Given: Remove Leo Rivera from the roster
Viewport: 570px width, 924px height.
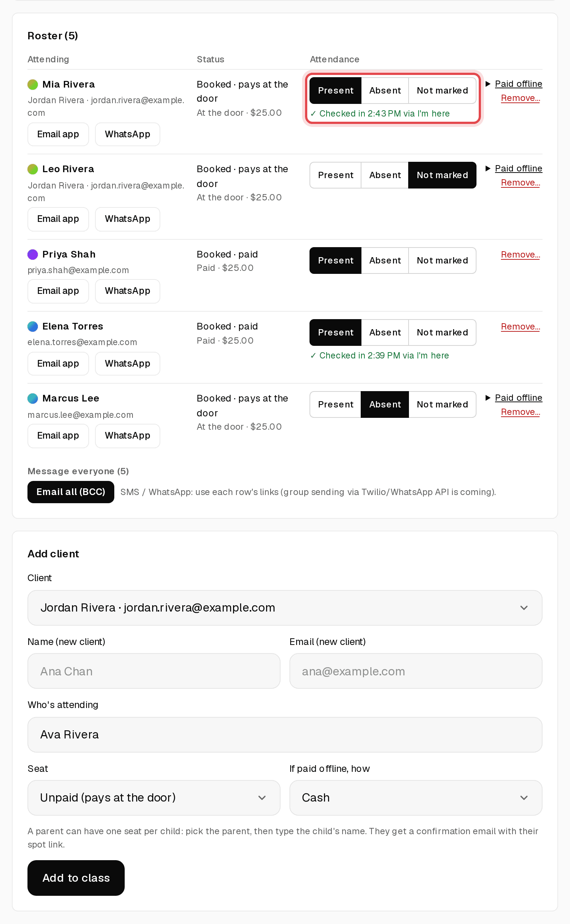Looking at the screenshot, I should pos(520,183).
